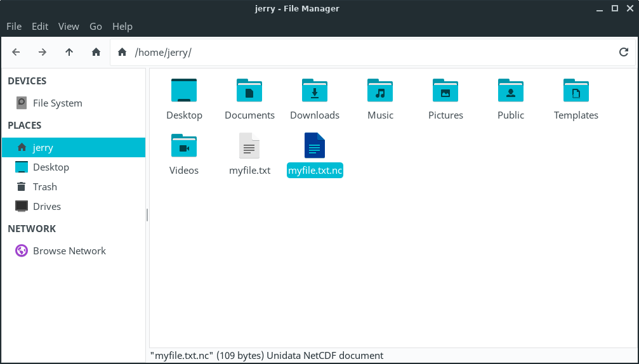Image resolution: width=639 pixels, height=364 pixels.
Task: Select the Pictures folder icon
Action: [x=445, y=91]
